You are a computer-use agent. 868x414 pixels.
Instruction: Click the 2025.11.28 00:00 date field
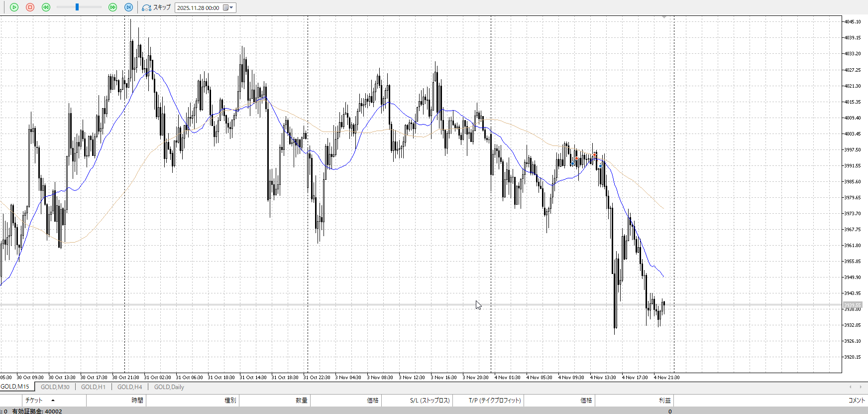[198, 8]
